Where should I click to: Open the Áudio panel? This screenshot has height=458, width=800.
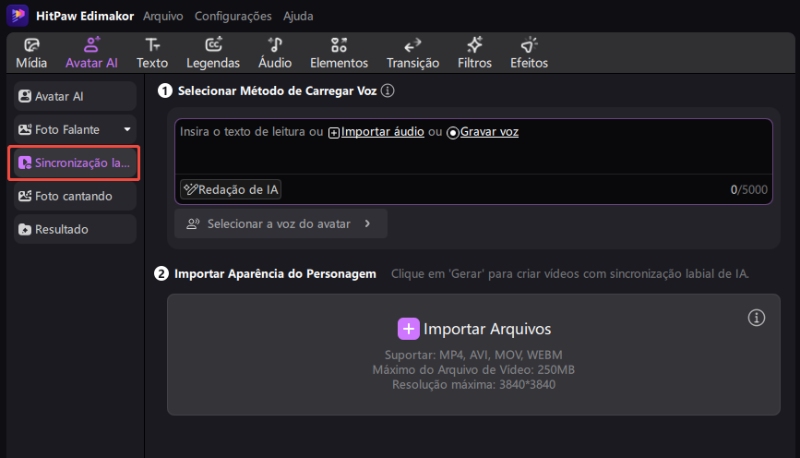point(275,53)
